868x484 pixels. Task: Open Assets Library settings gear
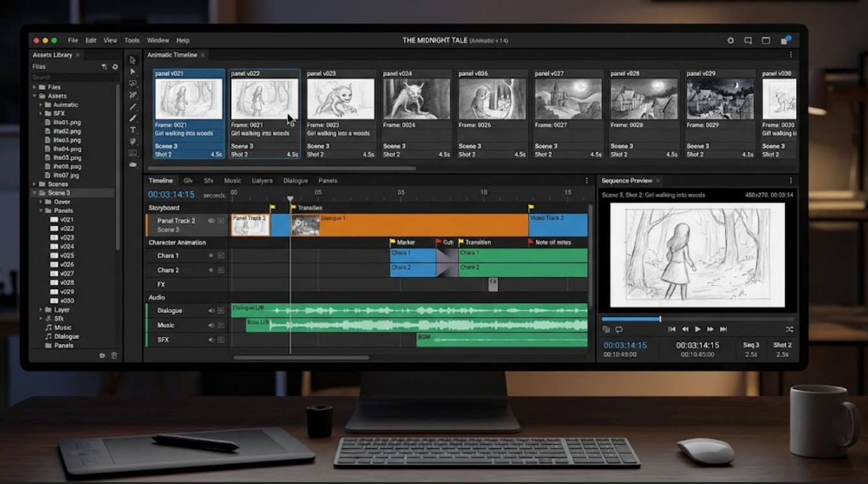pyautogui.click(x=115, y=67)
